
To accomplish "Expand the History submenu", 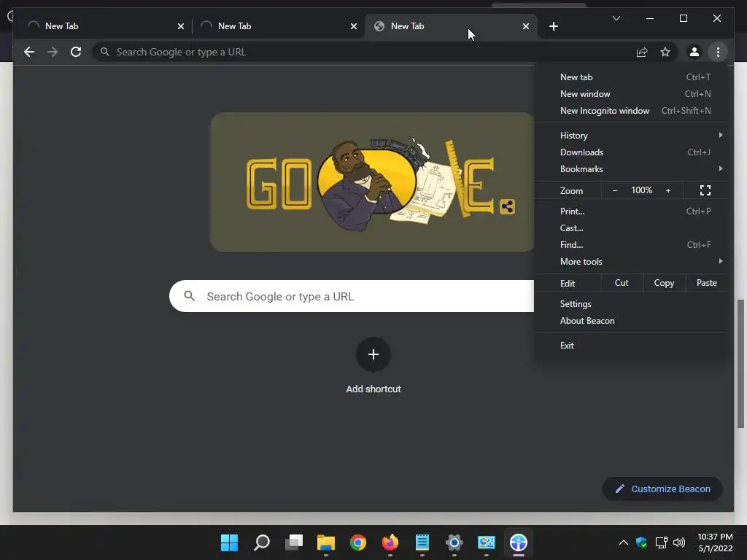I will tap(631, 135).
